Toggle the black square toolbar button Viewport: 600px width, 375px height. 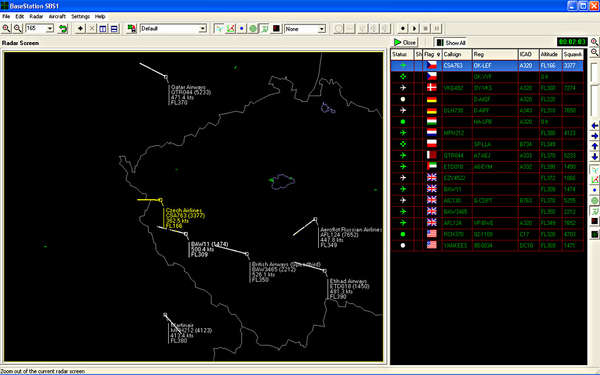276,29
